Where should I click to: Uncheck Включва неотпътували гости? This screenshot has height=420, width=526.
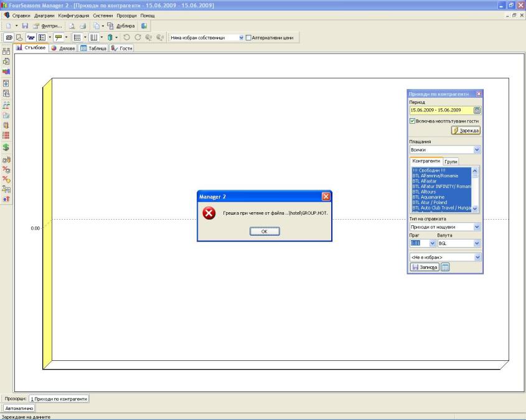[x=412, y=121]
